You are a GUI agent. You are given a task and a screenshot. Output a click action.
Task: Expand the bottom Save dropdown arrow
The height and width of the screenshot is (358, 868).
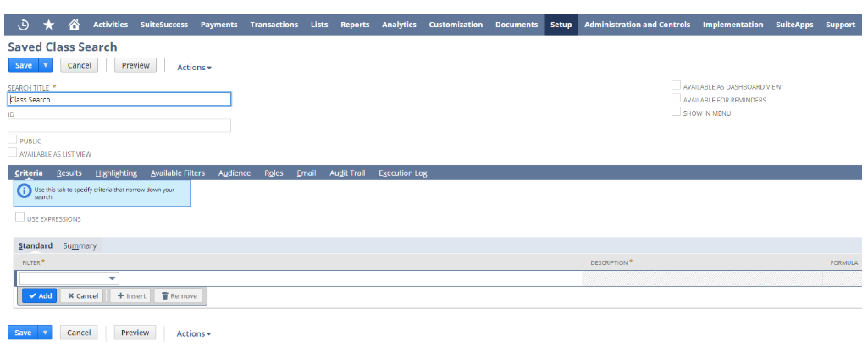45,333
